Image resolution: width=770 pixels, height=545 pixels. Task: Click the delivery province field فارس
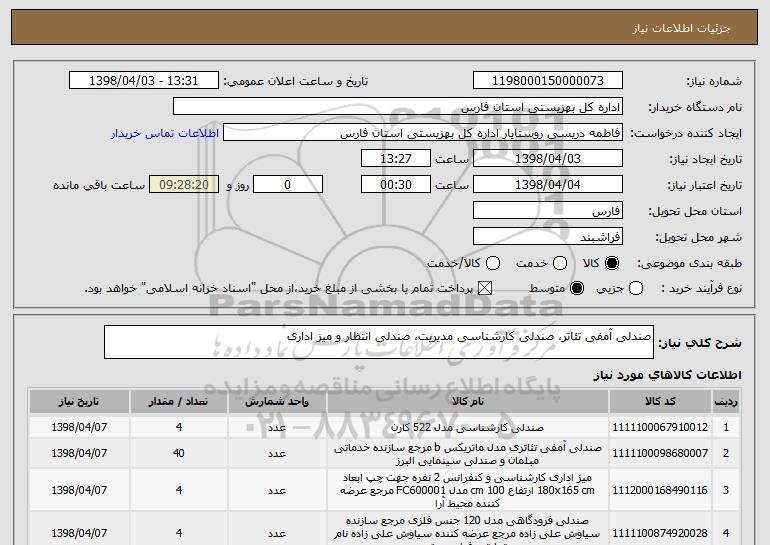[x=548, y=211]
